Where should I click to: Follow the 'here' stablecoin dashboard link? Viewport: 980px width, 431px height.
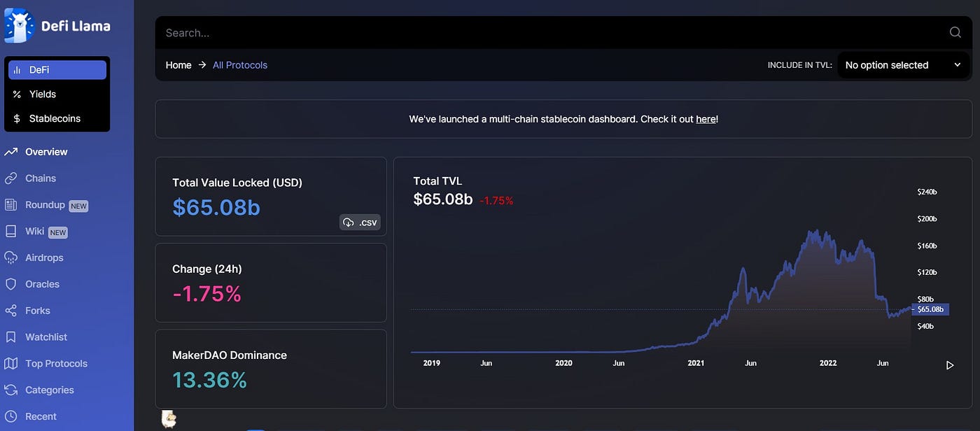click(706, 119)
